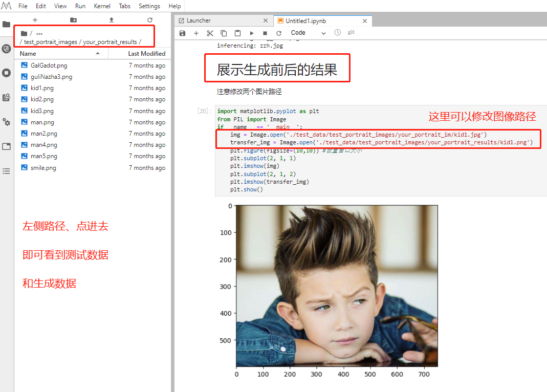Click the root folder icon in breadcrumb
547x392 pixels.
pos(24,33)
